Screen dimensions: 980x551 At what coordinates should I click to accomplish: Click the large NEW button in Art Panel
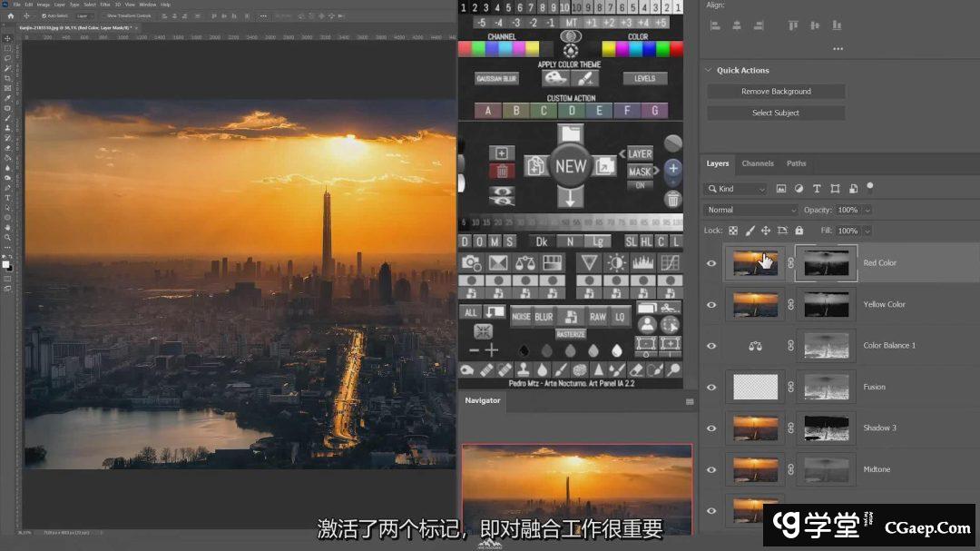571,166
